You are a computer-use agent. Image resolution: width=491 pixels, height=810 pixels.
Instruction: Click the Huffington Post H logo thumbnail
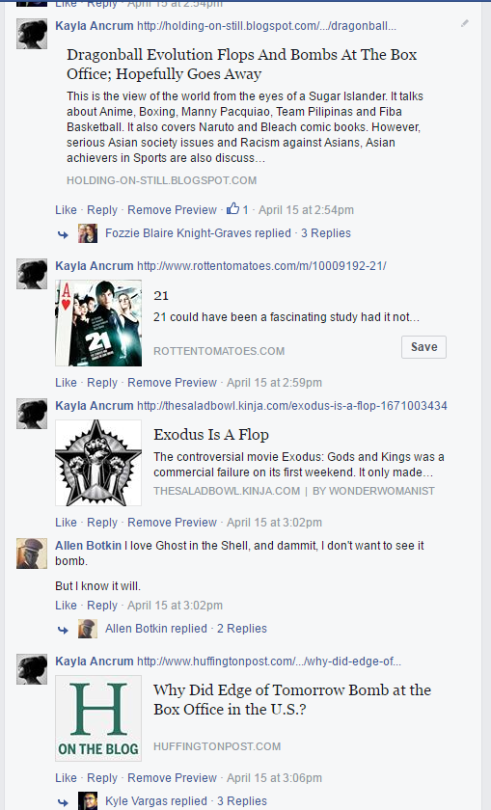pyautogui.click(x=99, y=718)
